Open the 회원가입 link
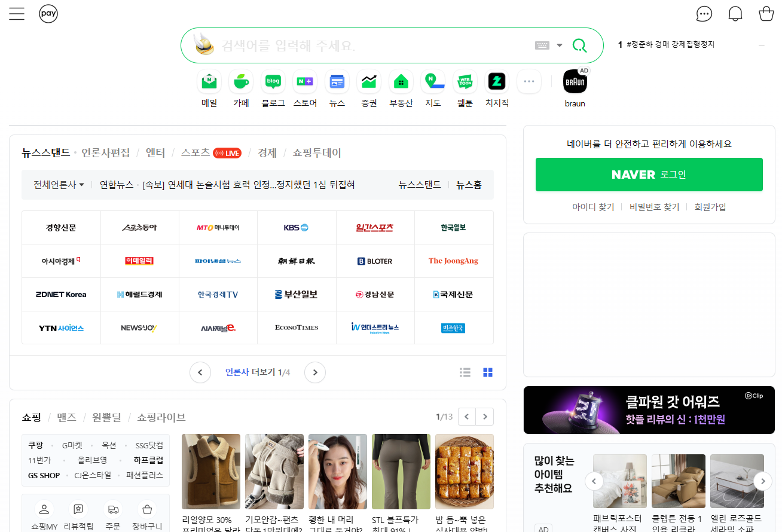The image size is (782, 532). tap(710, 207)
